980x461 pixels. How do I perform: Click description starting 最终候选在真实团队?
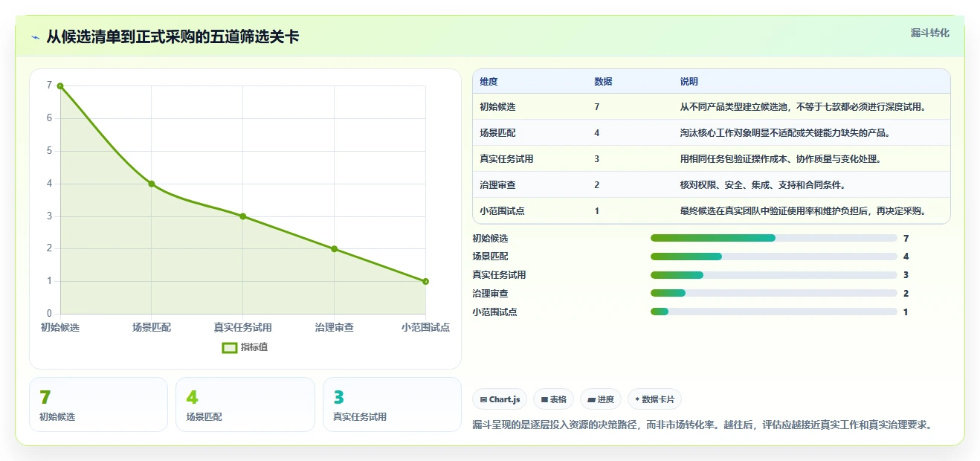tap(805, 211)
